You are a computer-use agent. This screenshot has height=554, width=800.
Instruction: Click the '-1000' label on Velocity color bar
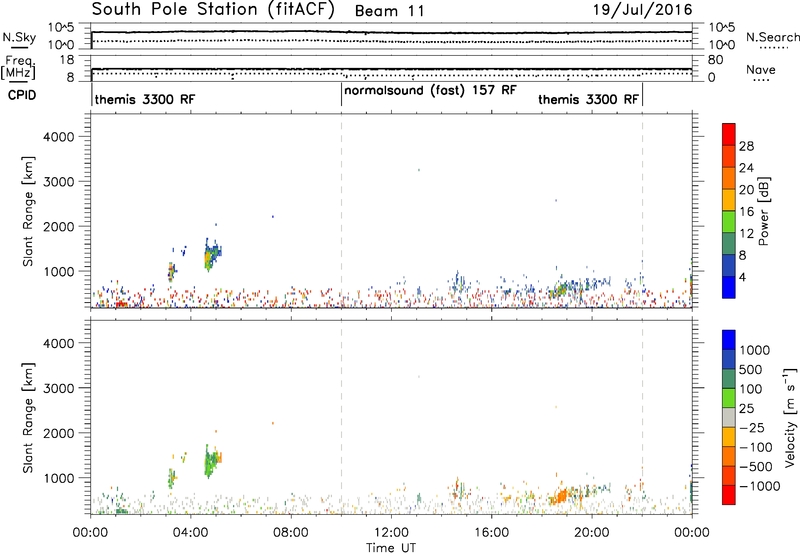[759, 486]
